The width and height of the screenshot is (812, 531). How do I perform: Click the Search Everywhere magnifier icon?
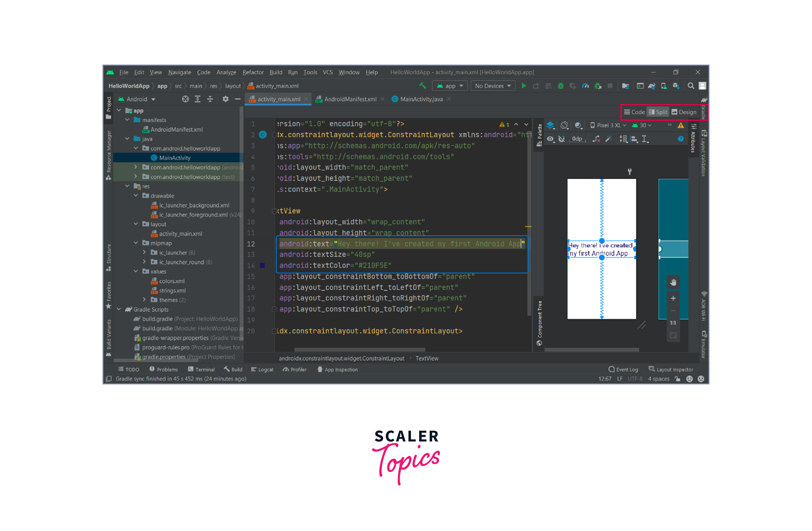[691, 86]
